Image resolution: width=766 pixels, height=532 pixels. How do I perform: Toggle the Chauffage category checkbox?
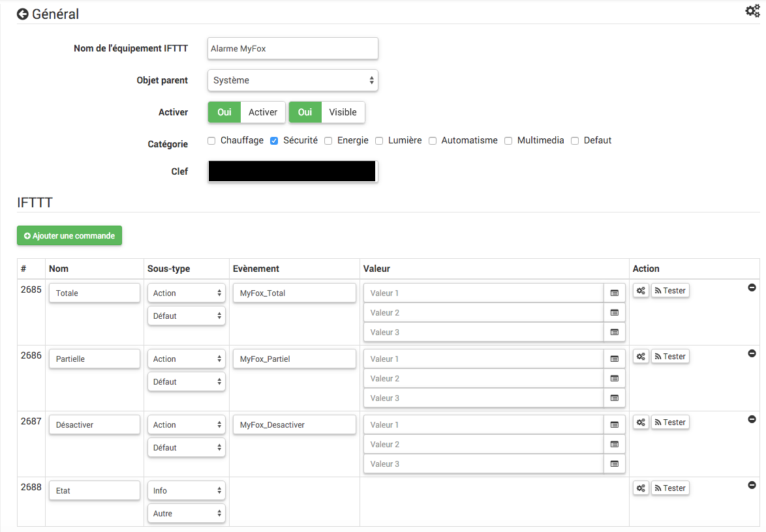(211, 141)
